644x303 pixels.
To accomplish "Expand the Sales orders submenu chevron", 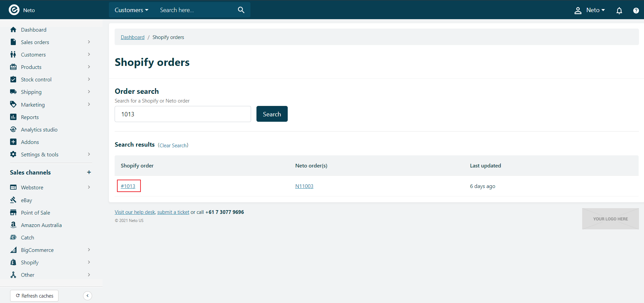I will click(89, 42).
